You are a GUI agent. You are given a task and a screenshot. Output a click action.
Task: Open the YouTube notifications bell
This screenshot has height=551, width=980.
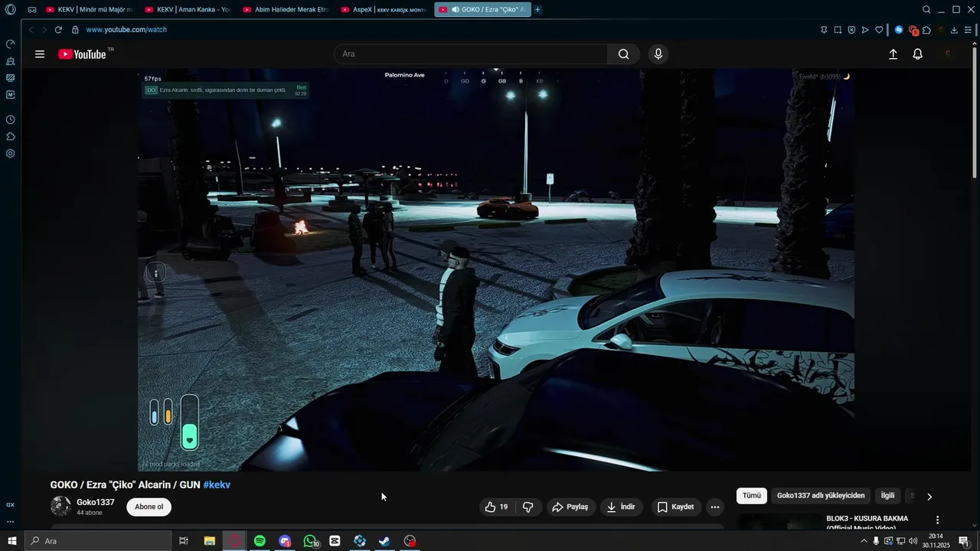tap(917, 54)
